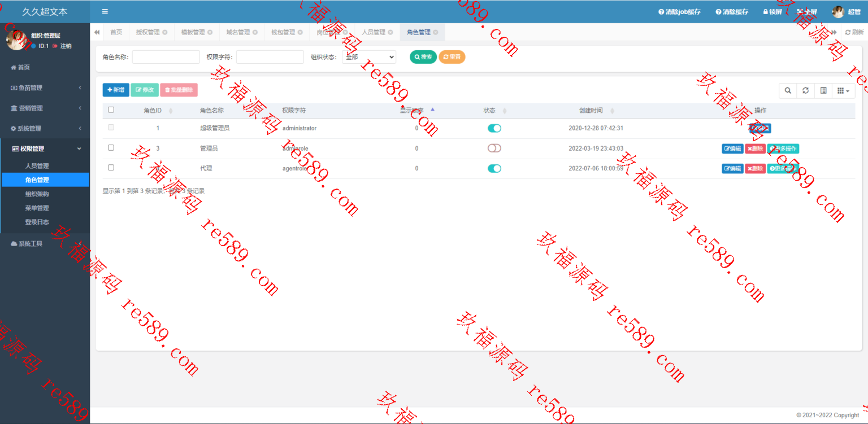Expand 系统管理 sidebar menu
The width and height of the screenshot is (868, 424).
click(x=45, y=128)
